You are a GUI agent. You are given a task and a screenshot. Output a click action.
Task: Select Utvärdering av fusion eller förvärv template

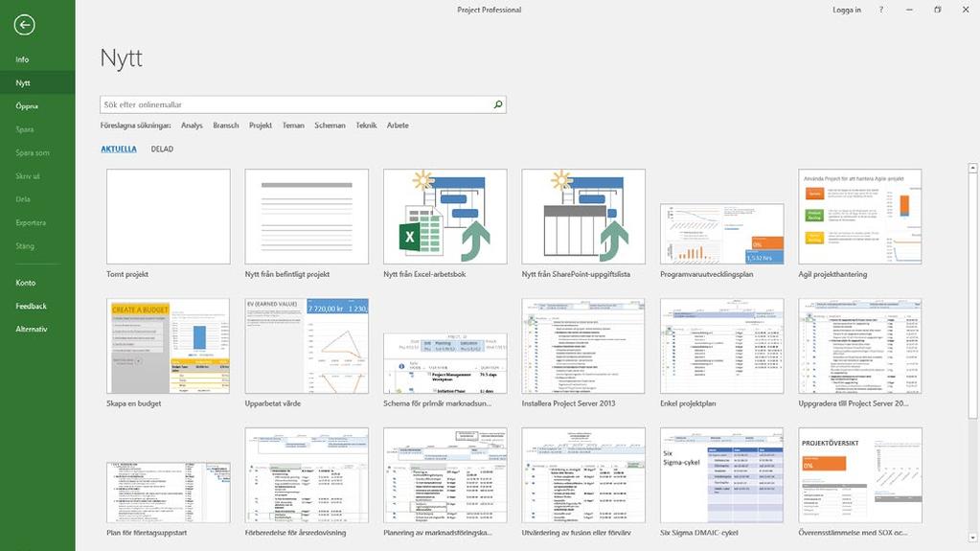point(583,475)
